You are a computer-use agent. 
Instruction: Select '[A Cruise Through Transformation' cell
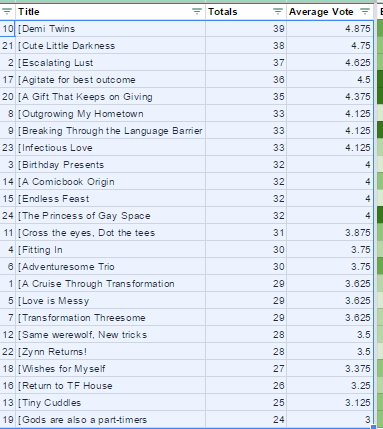click(111, 284)
